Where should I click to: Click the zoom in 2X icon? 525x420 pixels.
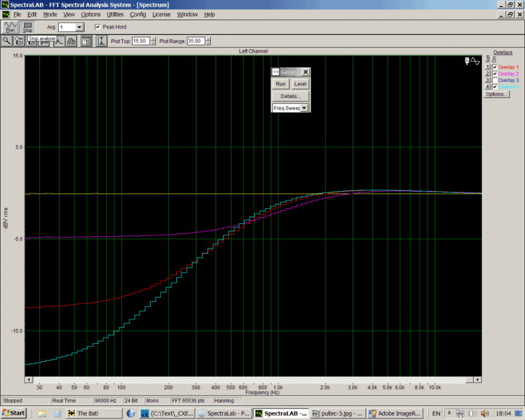point(20,41)
